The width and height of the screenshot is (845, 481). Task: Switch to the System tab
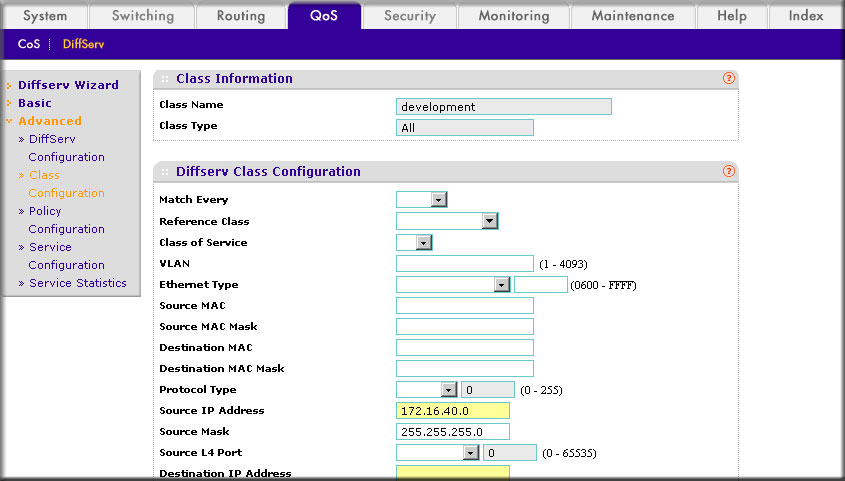click(x=45, y=16)
